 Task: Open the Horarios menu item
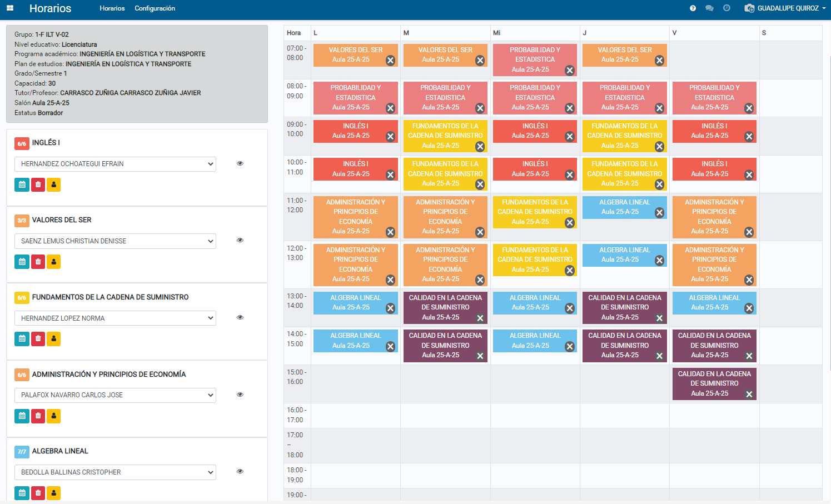click(x=112, y=8)
